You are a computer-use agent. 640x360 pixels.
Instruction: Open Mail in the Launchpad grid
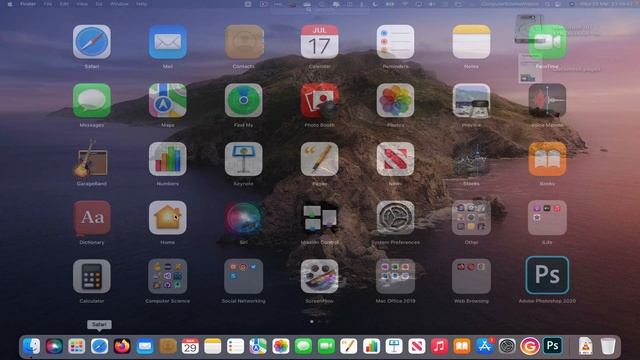pos(167,42)
